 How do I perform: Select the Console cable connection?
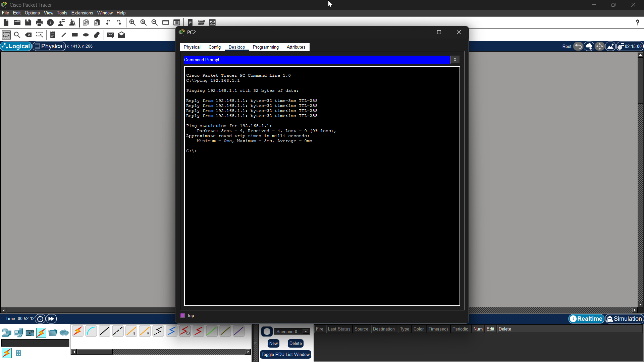click(x=91, y=331)
